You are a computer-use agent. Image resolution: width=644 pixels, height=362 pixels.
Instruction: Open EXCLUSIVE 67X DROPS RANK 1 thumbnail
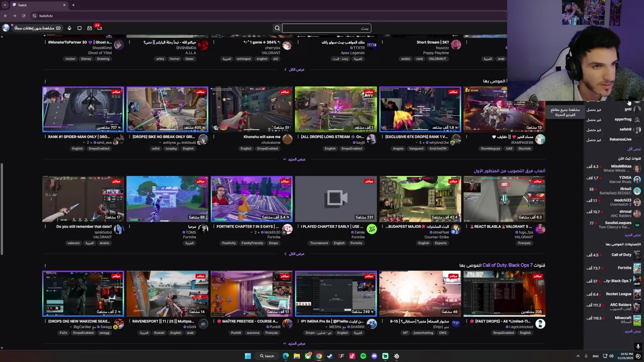click(420, 110)
